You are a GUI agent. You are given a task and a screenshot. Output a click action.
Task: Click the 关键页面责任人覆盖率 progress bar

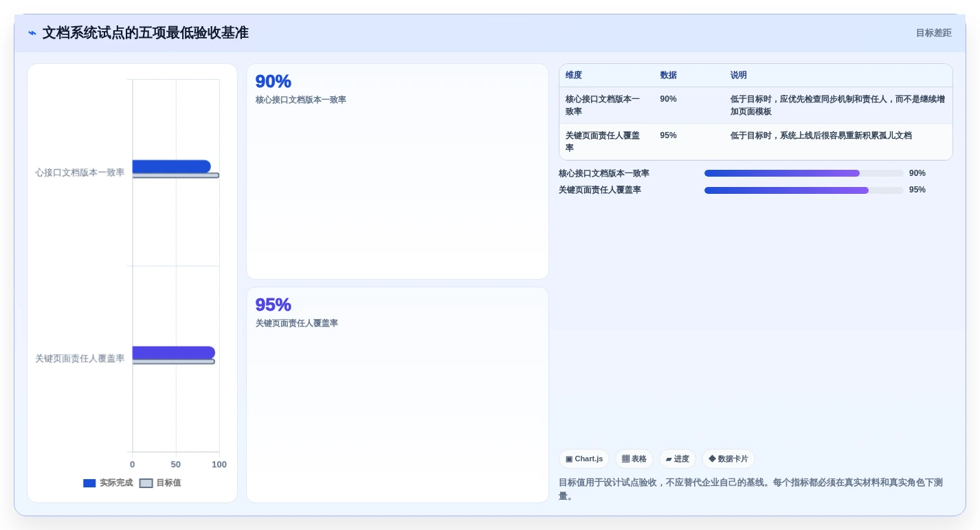804,190
